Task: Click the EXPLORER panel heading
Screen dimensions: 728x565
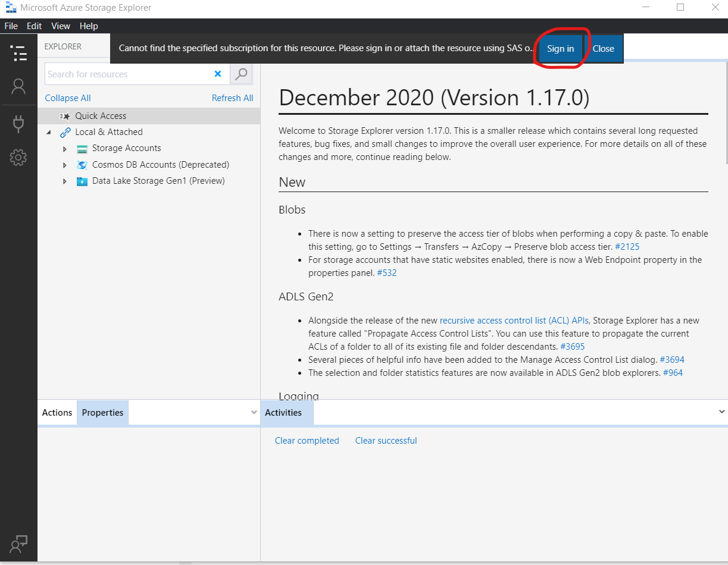Action: 63,46
